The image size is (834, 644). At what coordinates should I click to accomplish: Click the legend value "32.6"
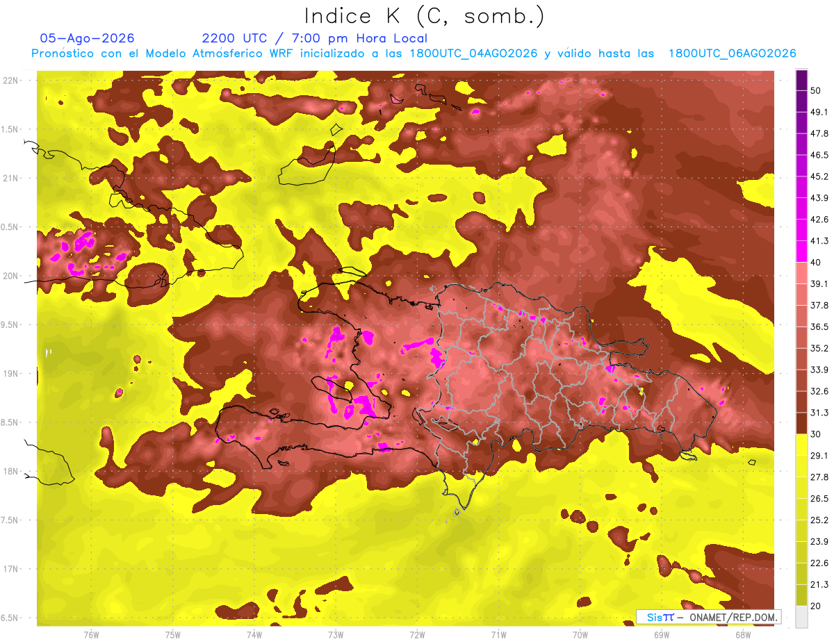coord(819,391)
